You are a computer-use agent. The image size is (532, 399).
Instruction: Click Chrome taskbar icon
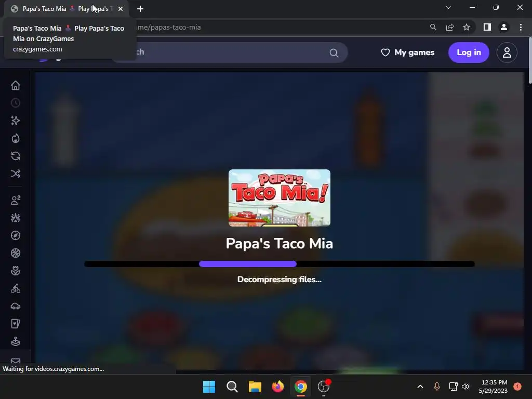coord(301,387)
